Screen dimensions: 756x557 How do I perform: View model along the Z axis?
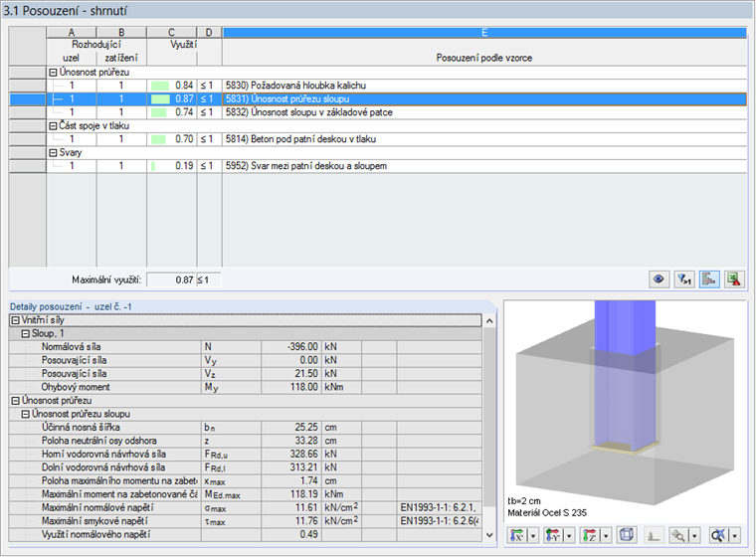tap(590, 535)
